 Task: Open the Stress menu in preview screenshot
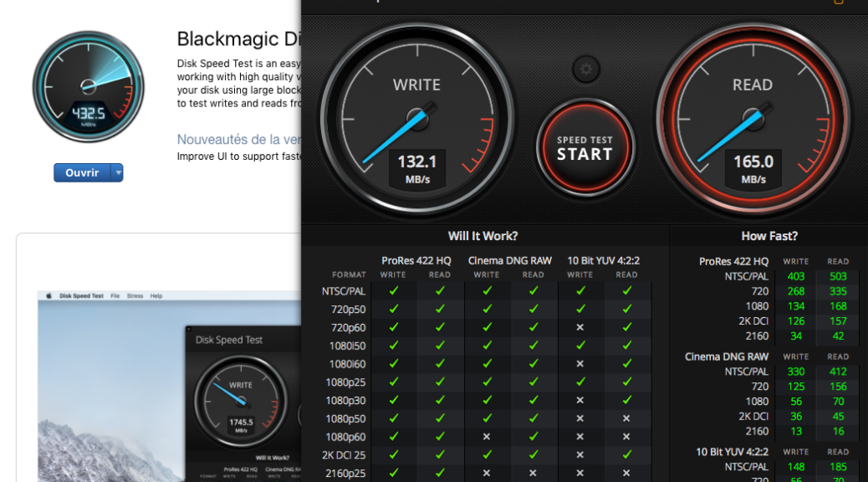(x=135, y=296)
